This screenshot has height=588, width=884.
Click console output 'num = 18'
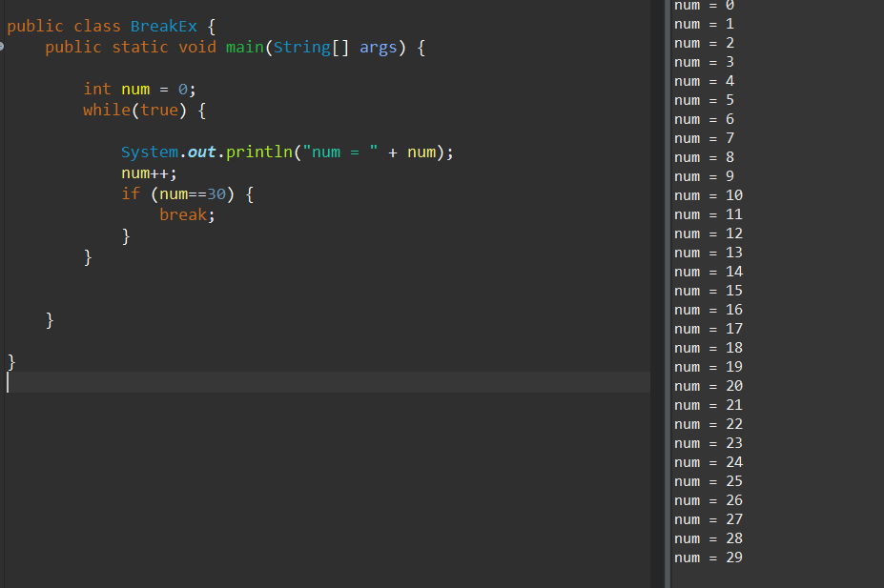[709, 349]
